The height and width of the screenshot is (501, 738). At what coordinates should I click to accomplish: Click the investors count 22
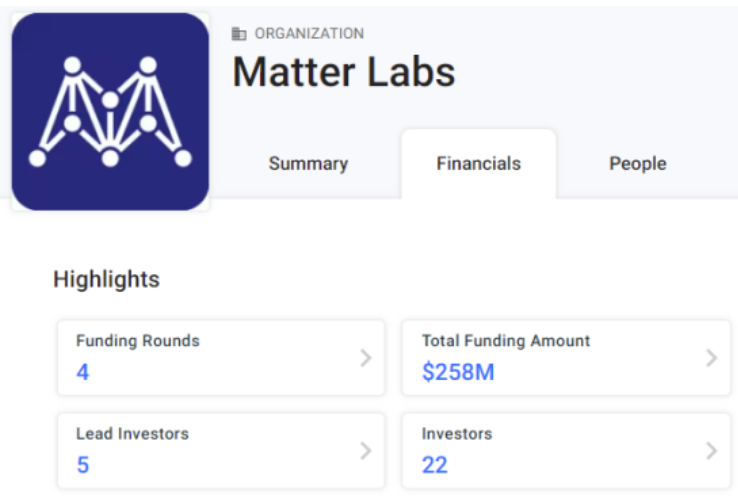(435, 465)
